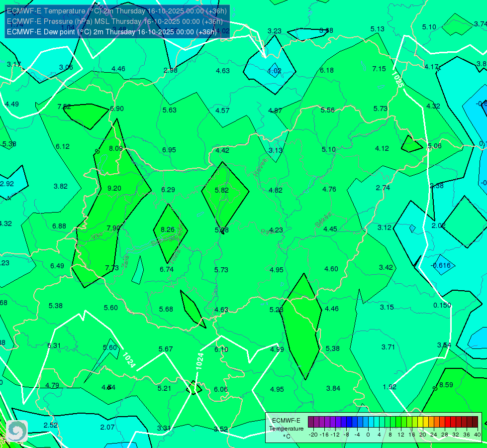Screen dimensions: 487x448
Task: Click the 6.88 dew point value
Action: [59, 226]
